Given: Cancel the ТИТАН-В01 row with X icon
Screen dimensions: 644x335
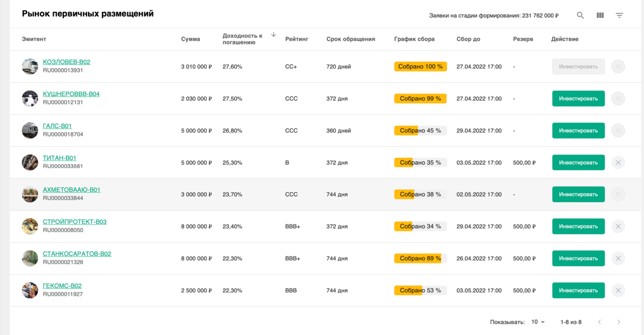Looking at the screenshot, I should coord(618,163).
